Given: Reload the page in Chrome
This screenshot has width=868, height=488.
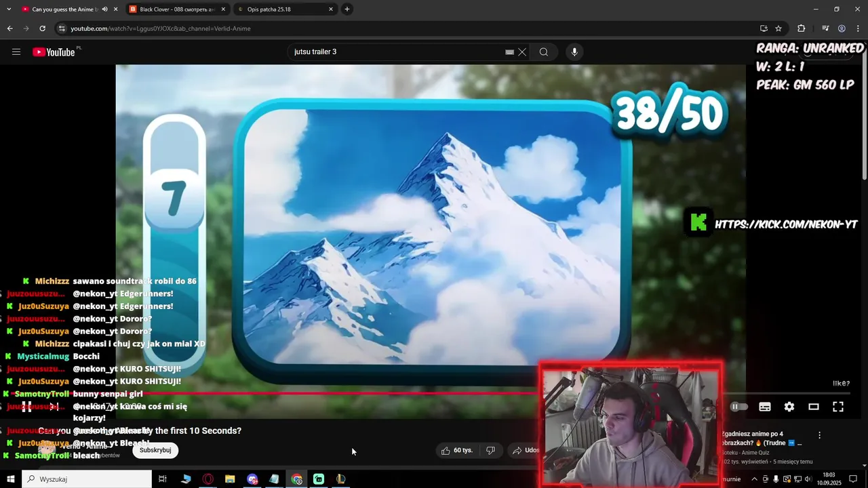Looking at the screenshot, I should (x=42, y=28).
